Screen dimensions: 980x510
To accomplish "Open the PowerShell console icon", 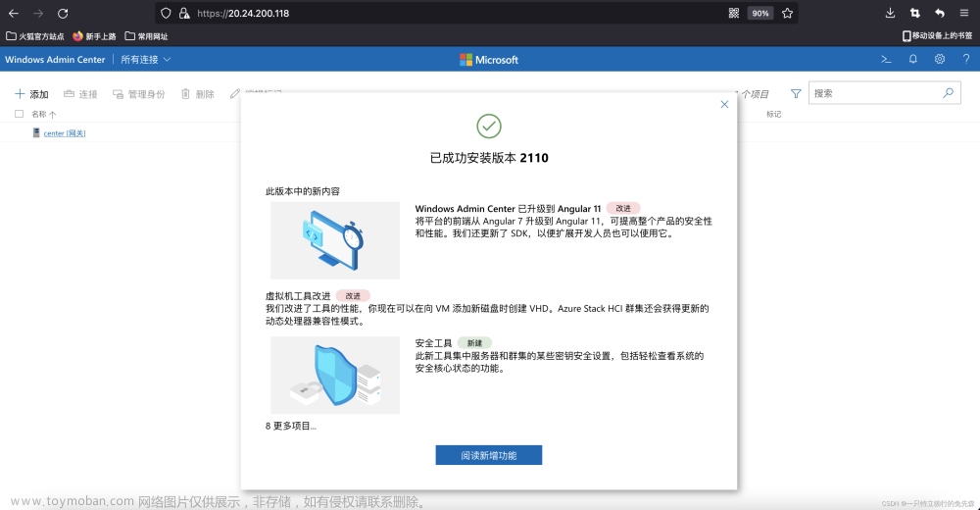I will coord(886,60).
